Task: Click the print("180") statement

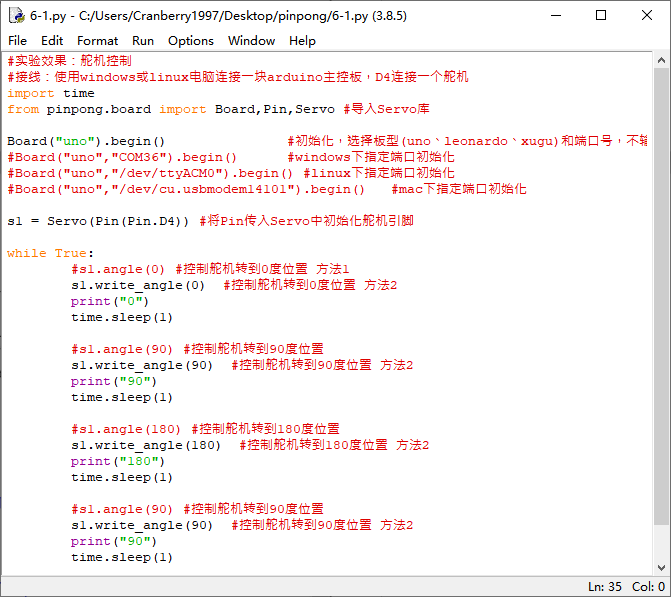Action: point(118,461)
